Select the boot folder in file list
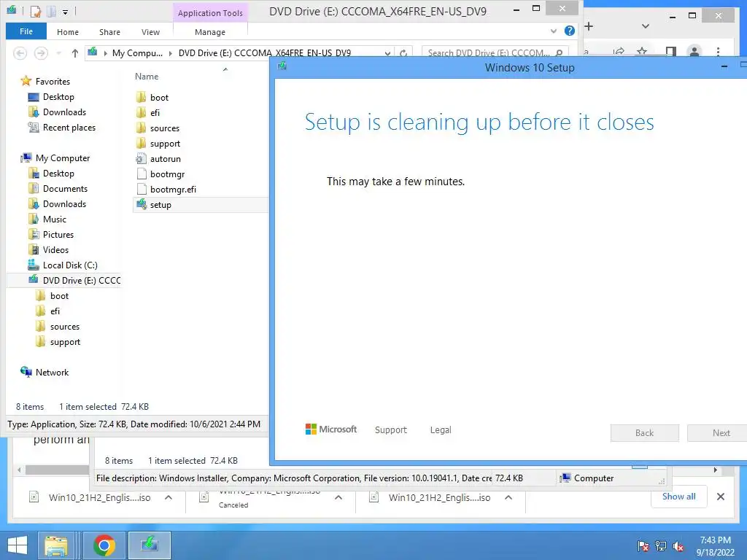This screenshot has width=747, height=560. coord(159,98)
